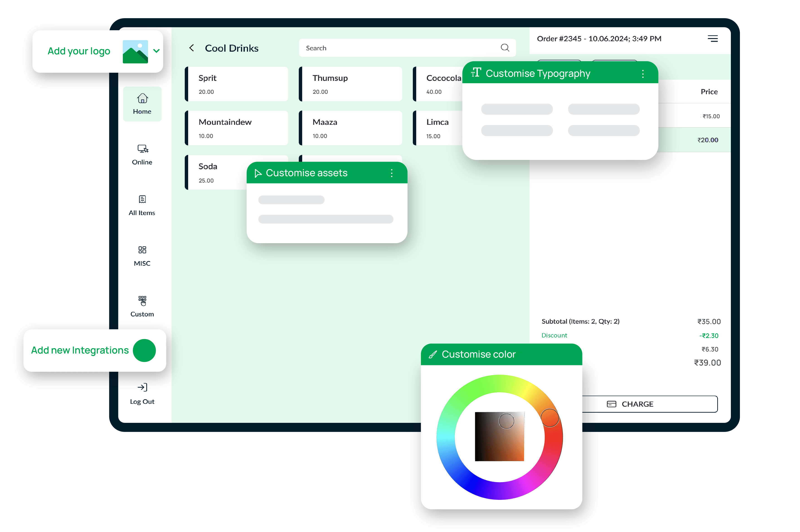
Task: Open the MISC grid icon
Action: [142, 250]
